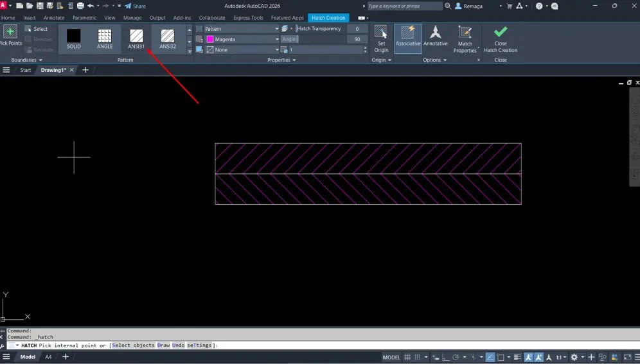Open the workspace switching gear icon
Image resolution: width=640 pixels, height=364 pixels.
[x=574, y=358]
